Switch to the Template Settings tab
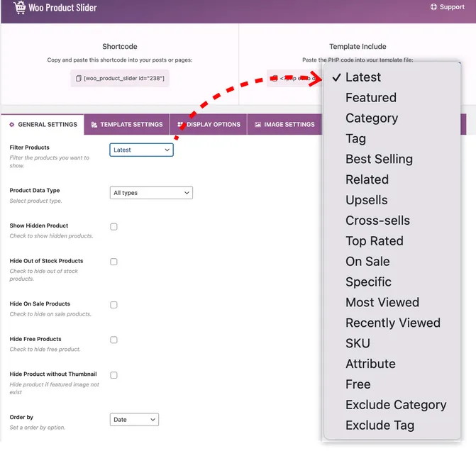Viewport: 476px width, 451px height. coord(126,124)
